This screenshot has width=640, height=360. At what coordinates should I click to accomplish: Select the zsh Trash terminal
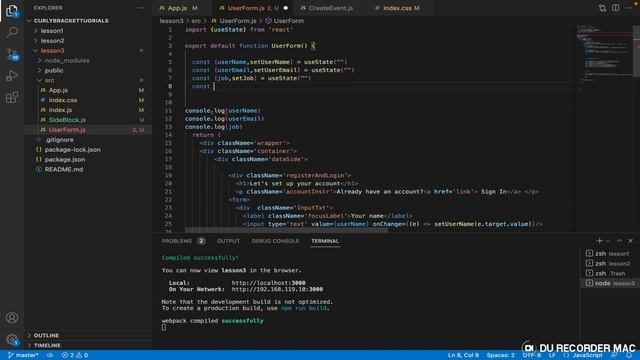point(610,273)
